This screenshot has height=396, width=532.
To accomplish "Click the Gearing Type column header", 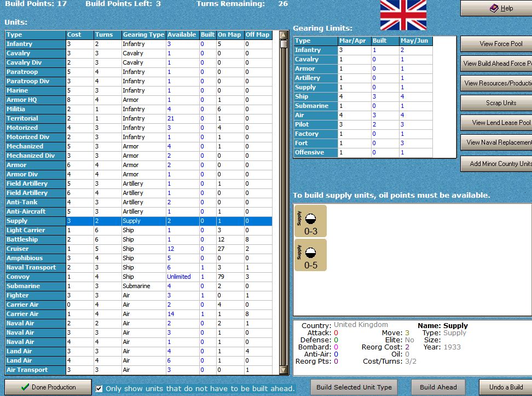I will tap(143, 35).
